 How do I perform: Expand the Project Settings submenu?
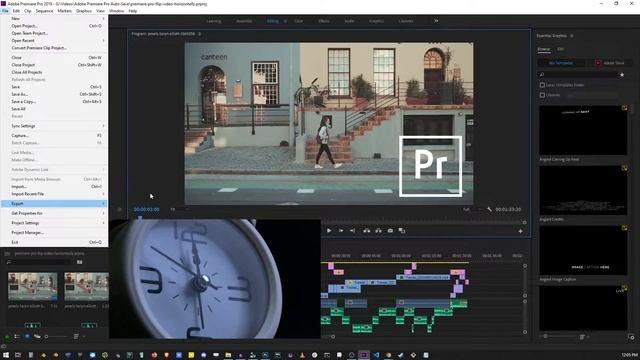point(54,223)
